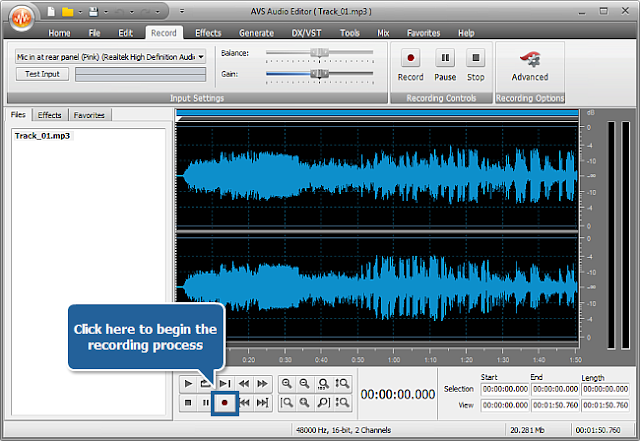Screen dimensions: 640x441
Task: Expand the save icon dropdown arrow
Action: pyautogui.click(x=106, y=12)
